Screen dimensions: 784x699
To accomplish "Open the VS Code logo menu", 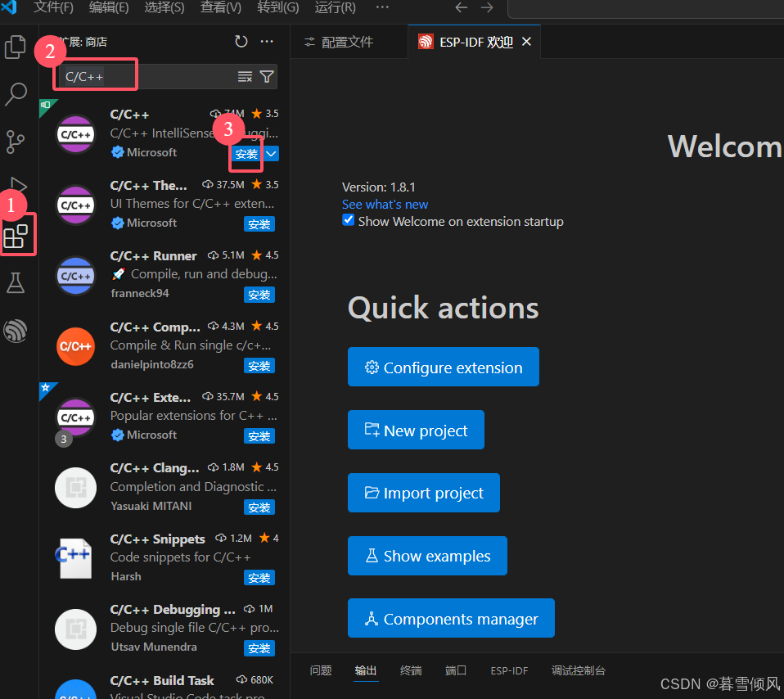I will 9,7.
